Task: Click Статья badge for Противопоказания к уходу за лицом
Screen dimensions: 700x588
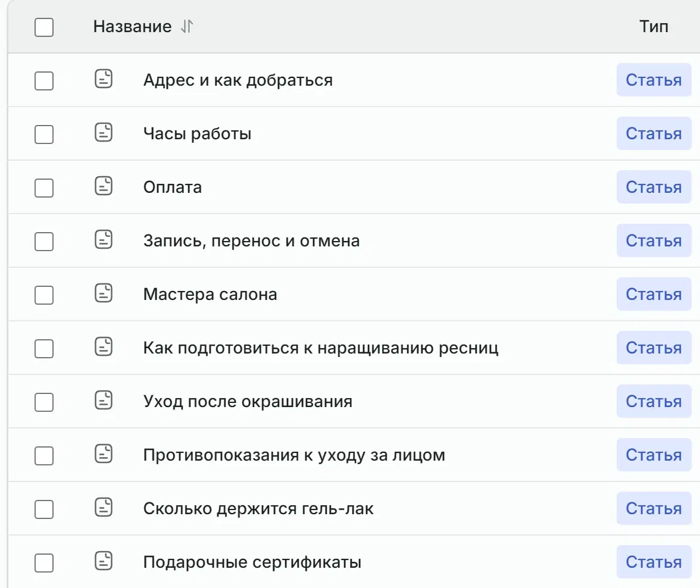Action: [654, 455]
